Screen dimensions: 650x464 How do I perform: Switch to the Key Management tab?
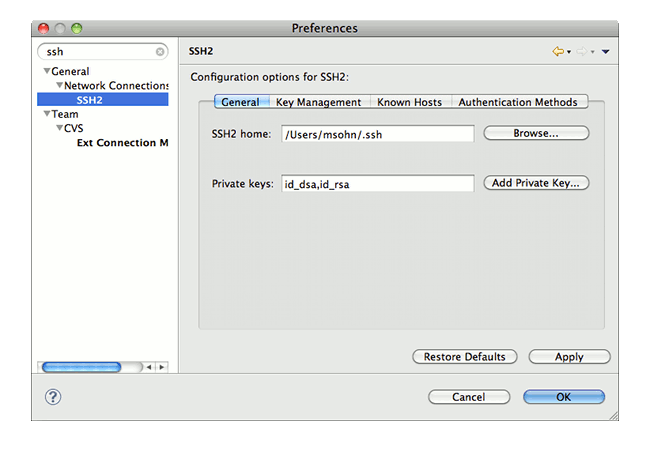tap(318, 102)
